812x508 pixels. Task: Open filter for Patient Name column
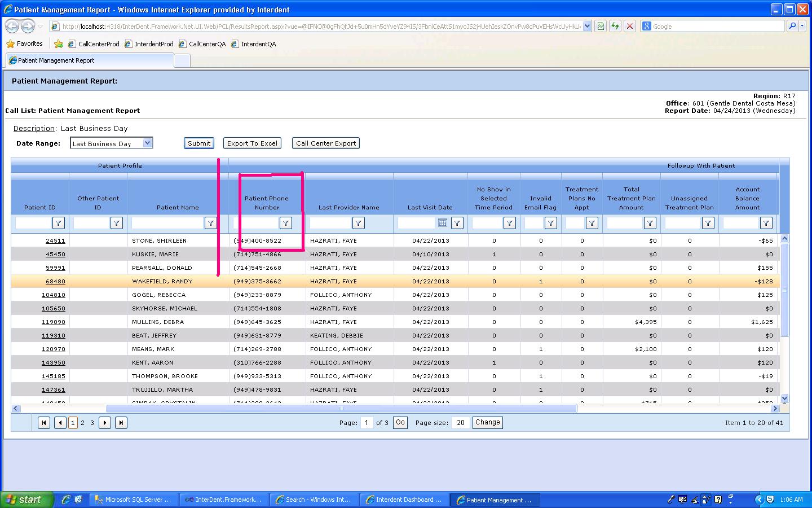[x=210, y=224]
